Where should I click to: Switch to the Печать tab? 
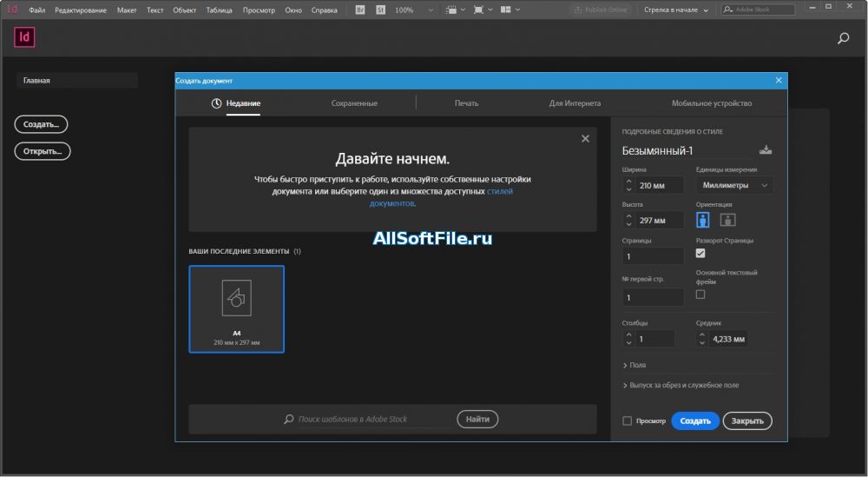tap(466, 103)
